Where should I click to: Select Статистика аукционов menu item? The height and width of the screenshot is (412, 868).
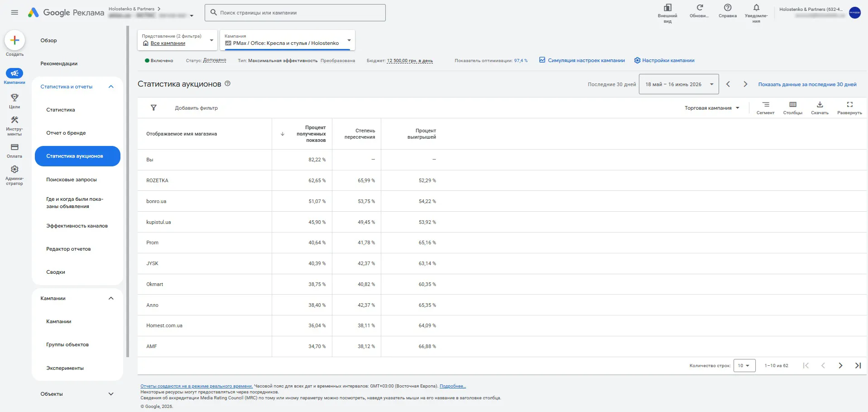click(77, 156)
